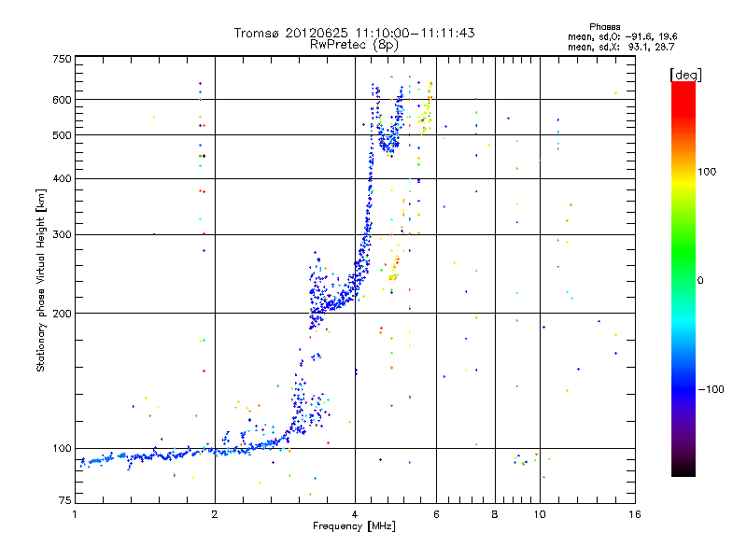Viewport: 747px width, 560px height.
Task: Click x-axis tick label "2"
Action: pos(215,514)
